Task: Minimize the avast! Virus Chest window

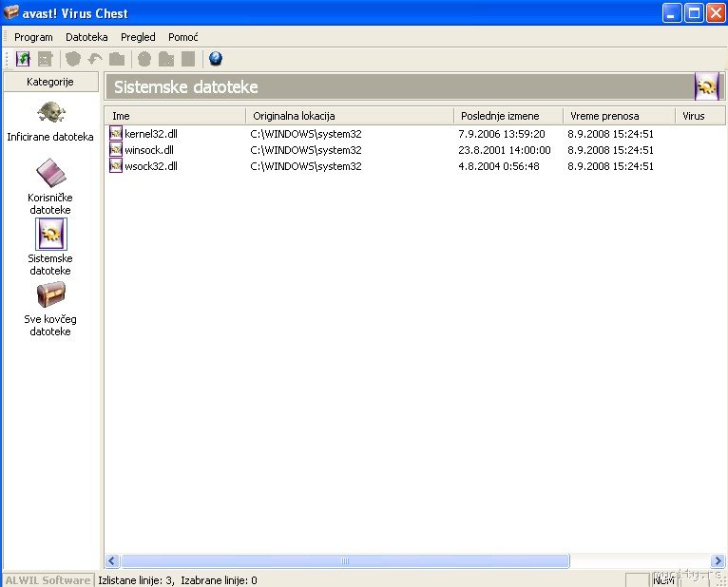Action: click(671, 13)
